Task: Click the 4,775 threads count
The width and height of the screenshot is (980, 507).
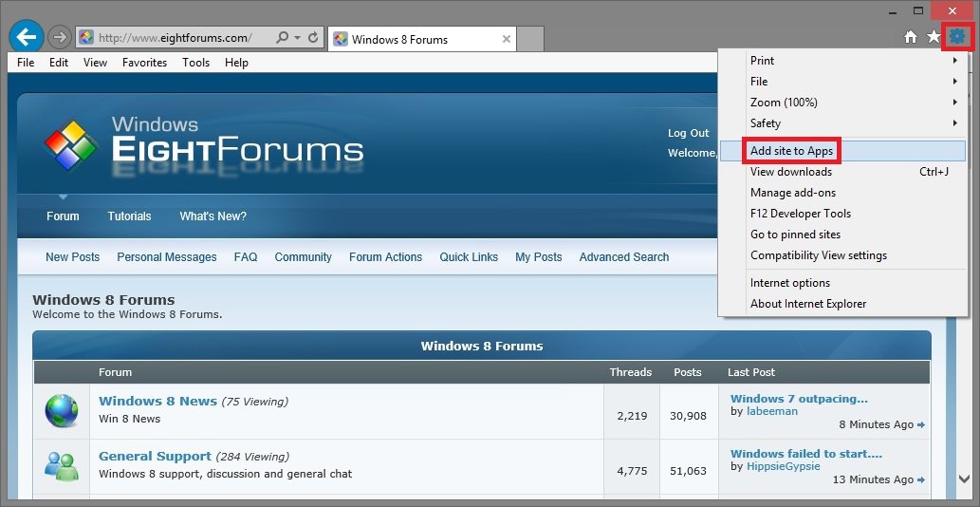Action: [x=632, y=471]
